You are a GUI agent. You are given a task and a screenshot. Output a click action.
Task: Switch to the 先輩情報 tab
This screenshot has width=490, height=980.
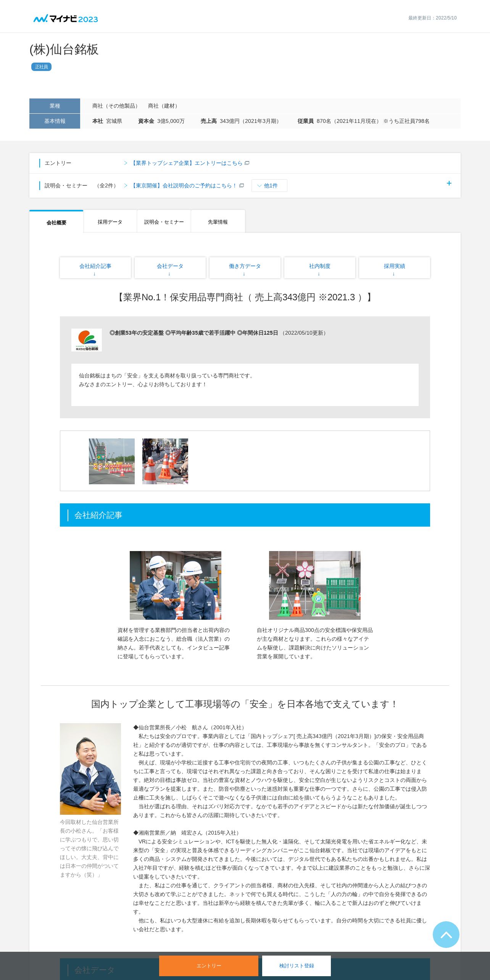coord(218,222)
